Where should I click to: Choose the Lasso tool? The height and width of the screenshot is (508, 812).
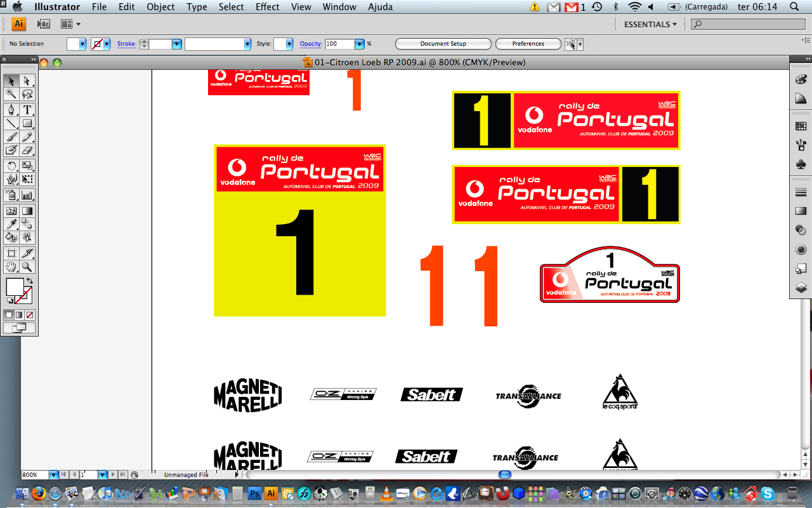27,94
